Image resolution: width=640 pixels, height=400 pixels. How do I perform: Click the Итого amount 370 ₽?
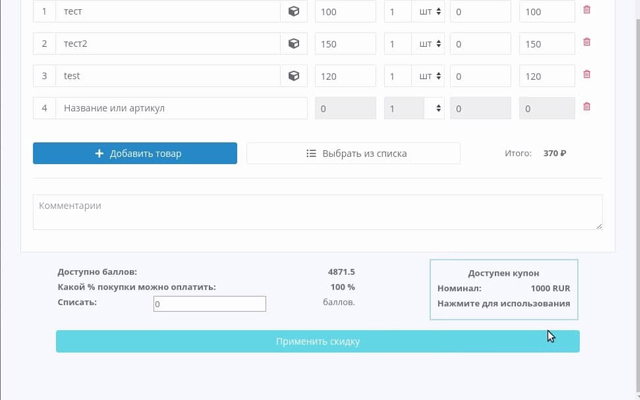click(x=554, y=153)
